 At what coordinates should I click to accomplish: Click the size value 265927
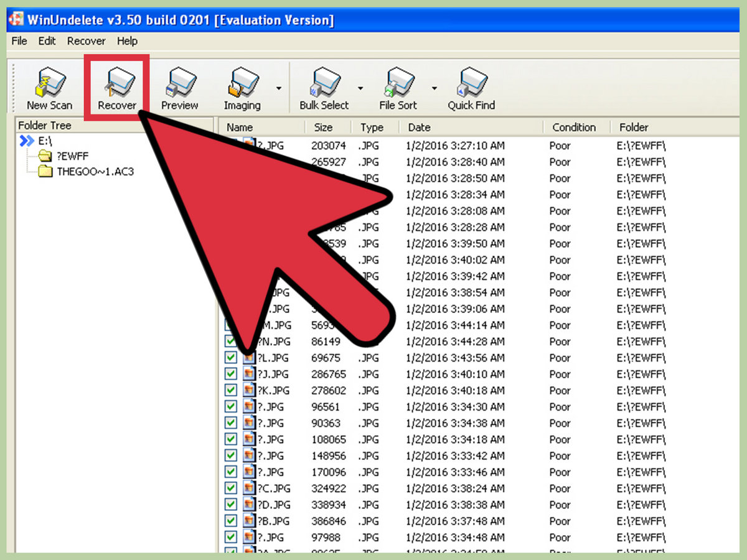(329, 162)
